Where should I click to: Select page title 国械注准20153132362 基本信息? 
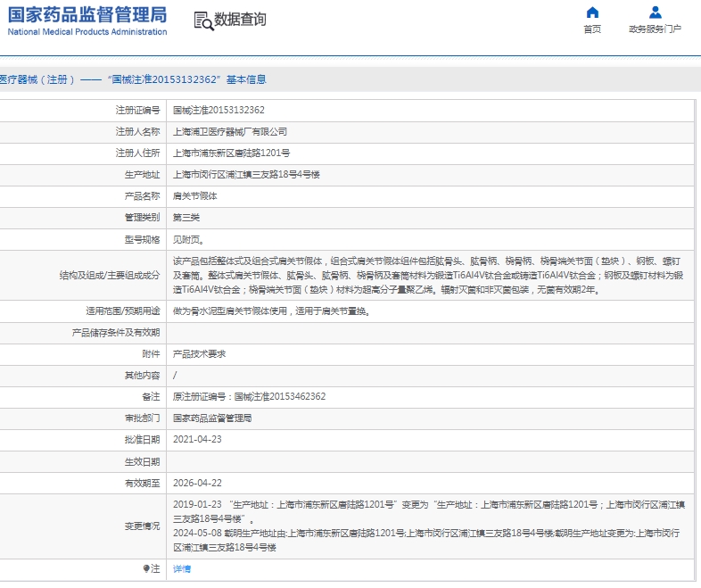[187, 79]
